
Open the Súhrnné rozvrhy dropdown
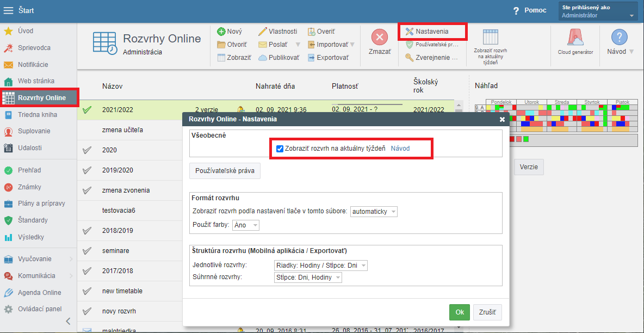pyautogui.click(x=308, y=278)
